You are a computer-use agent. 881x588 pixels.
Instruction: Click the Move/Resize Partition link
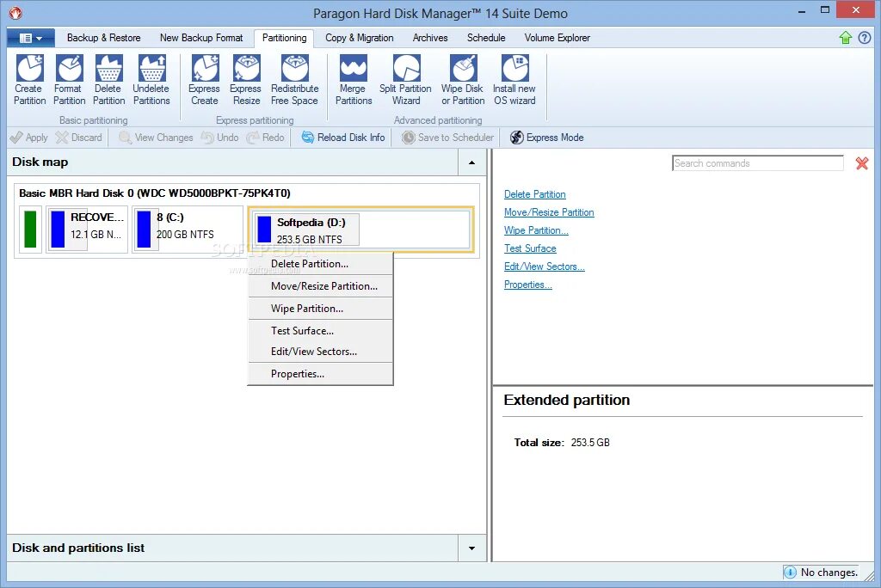click(549, 212)
